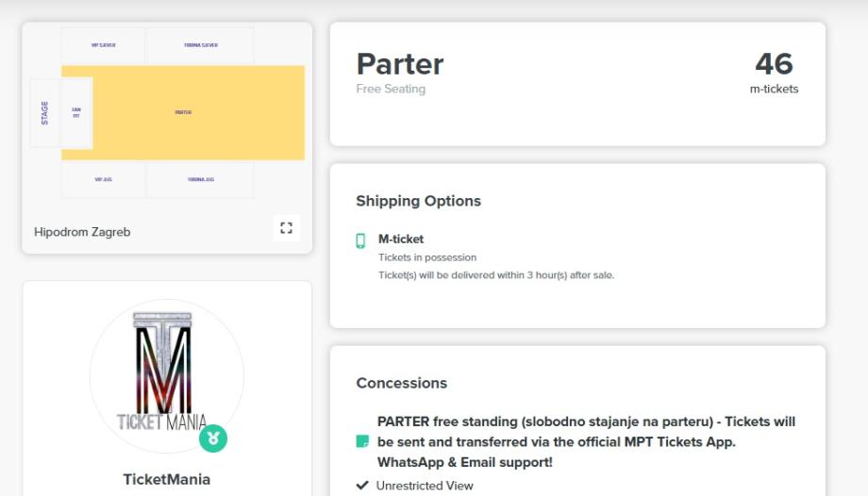Click the Stage block on seat map
The image size is (868, 496).
pos(44,113)
